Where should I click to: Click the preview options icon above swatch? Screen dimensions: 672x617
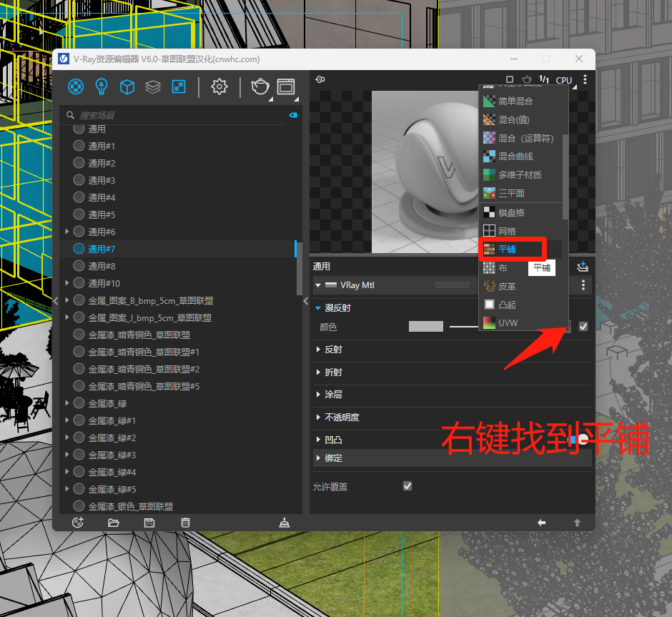pos(320,79)
